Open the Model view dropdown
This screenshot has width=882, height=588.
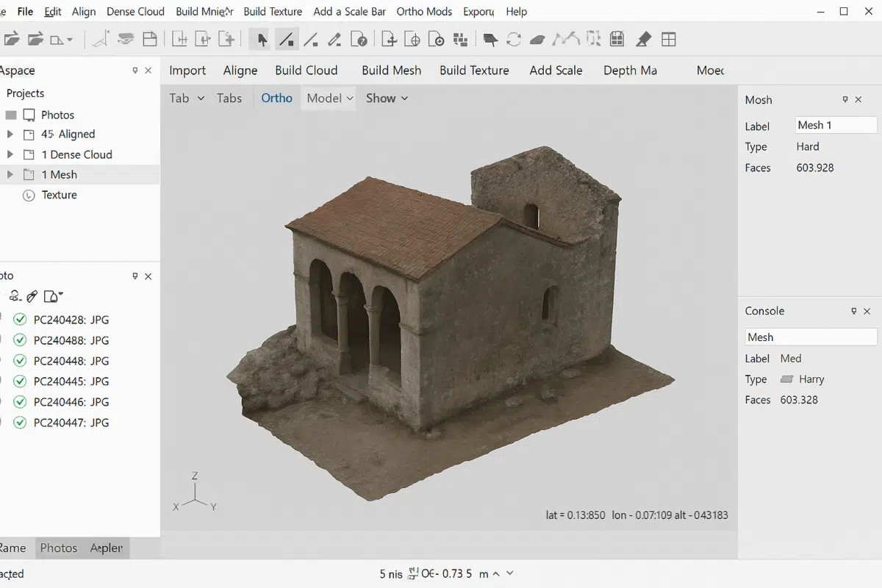[x=329, y=98]
